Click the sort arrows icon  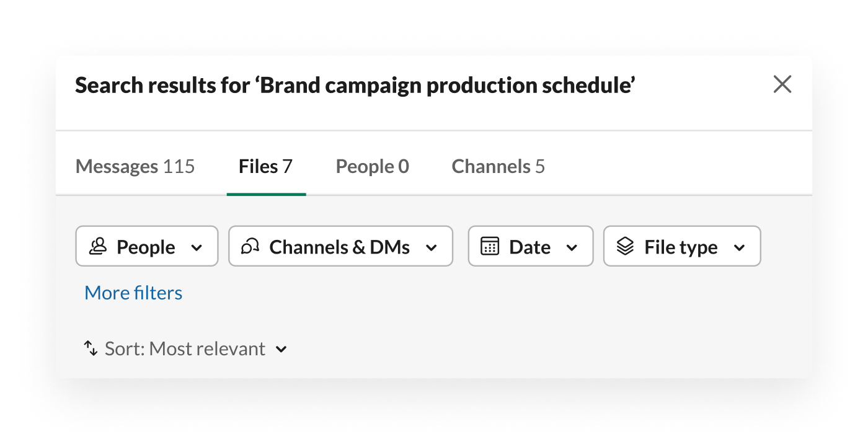(91, 348)
